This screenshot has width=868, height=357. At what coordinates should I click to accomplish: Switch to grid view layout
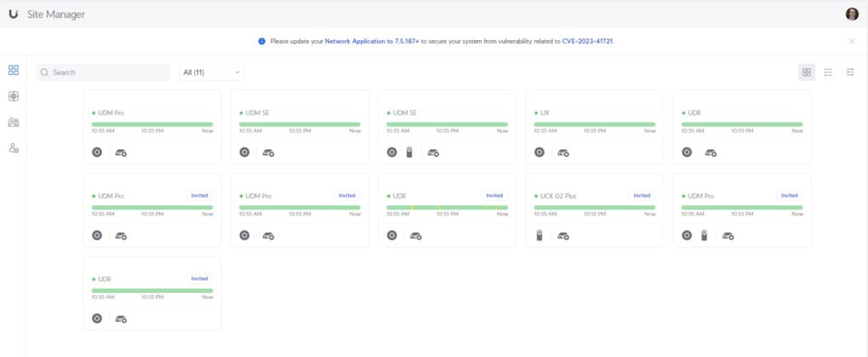(x=806, y=72)
